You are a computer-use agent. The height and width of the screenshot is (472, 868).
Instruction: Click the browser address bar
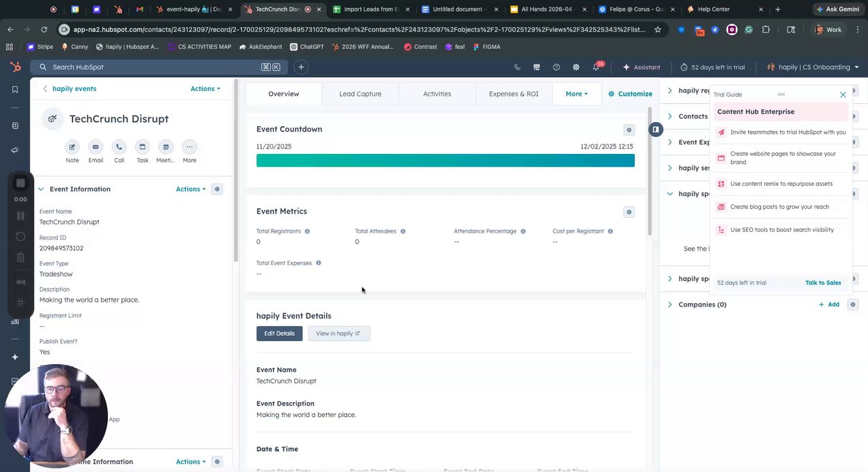[x=359, y=30]
